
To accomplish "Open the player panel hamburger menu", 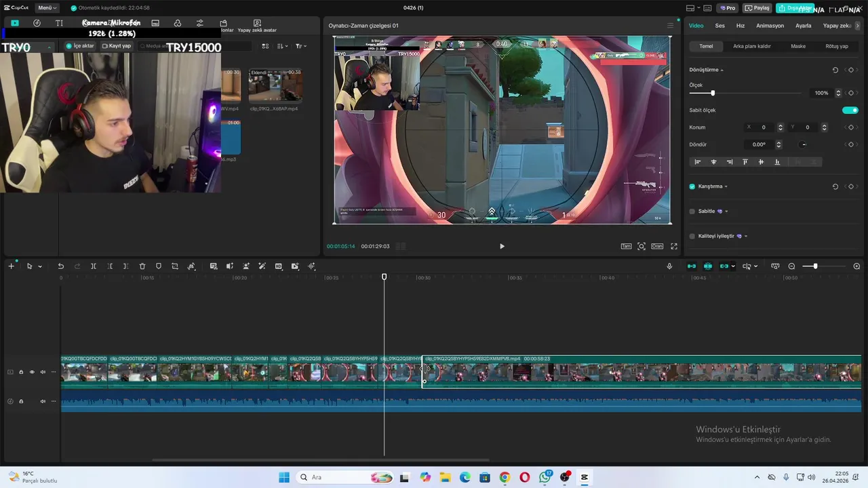I will point(670,26).
